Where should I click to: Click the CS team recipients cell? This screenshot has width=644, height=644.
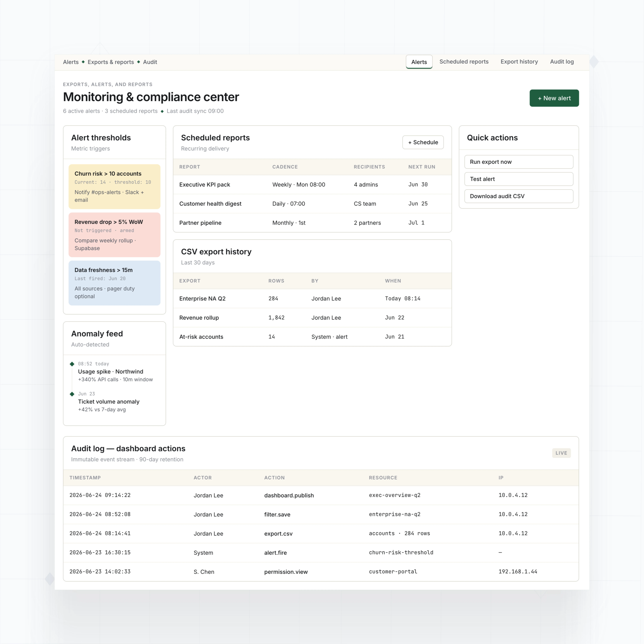coord(365,204)
